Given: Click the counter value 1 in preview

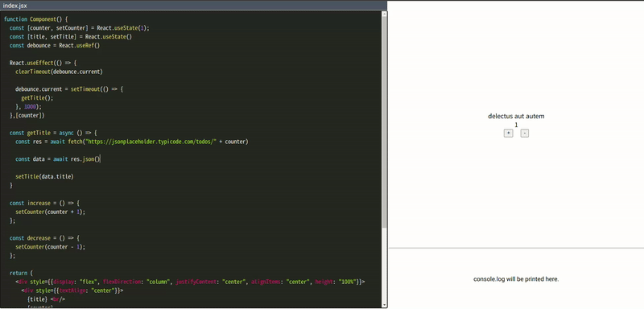Looking at the screenshot, I should [516, 125].
